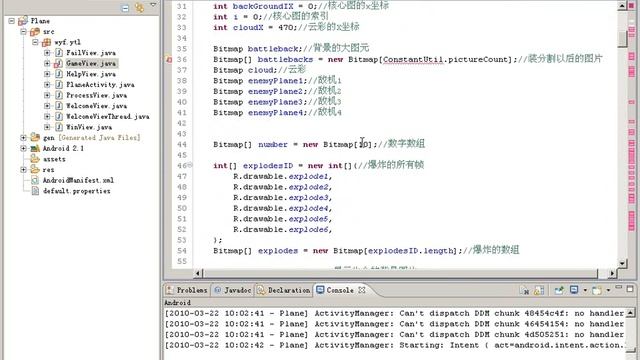640x360 pixels.
Task: Expand the WelcomeView.java node
Action: 47,106
